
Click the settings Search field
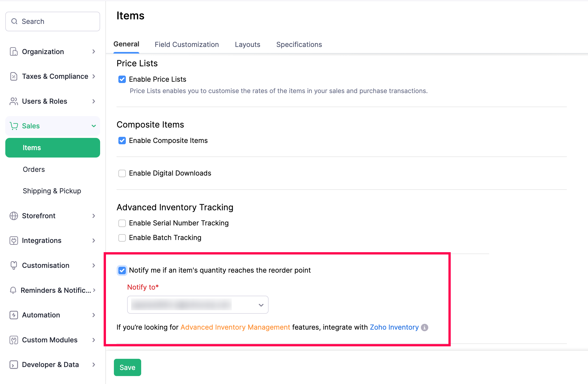coord(53,21)
